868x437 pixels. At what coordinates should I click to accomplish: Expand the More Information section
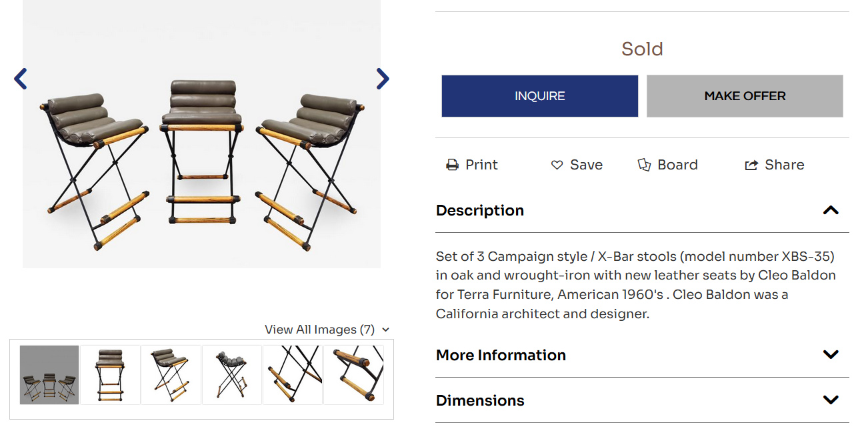click(831, 355)
